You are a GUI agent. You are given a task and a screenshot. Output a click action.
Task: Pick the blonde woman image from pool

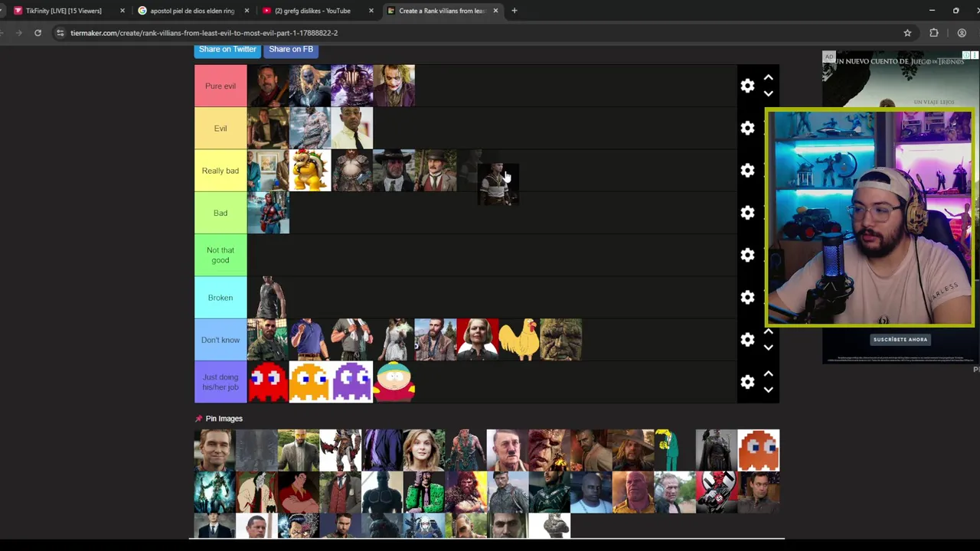(x=424, y=450)
